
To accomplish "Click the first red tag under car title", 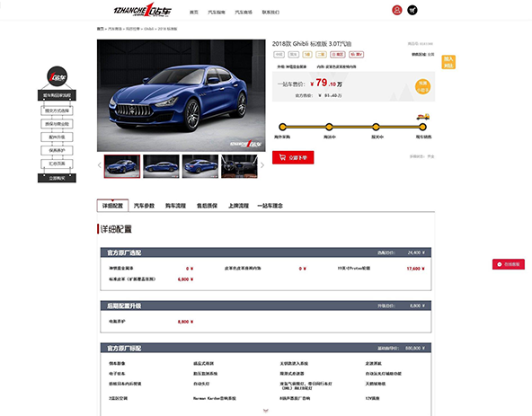I will [x=338, y=54].
